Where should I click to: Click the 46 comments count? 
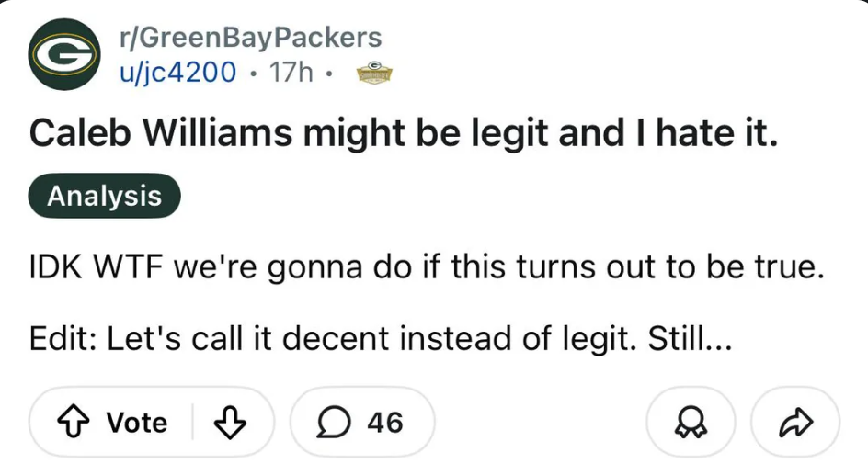click(x=384, y=422)
